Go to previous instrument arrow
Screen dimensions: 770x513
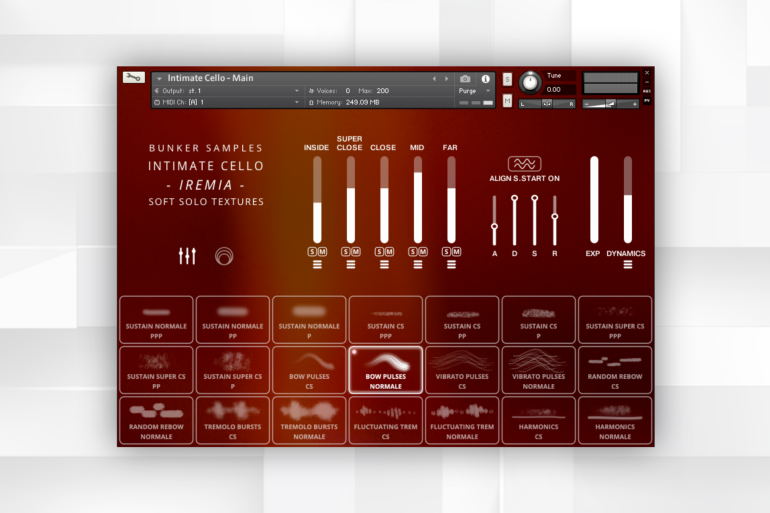[434, 79]
